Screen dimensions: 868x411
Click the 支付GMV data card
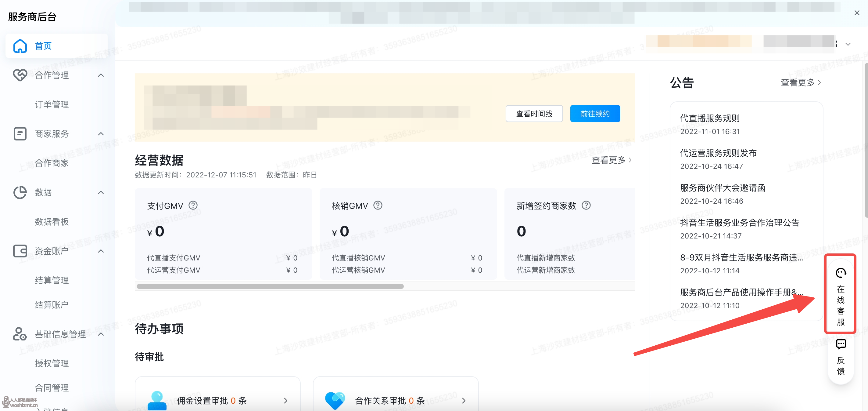click(223, 234)
